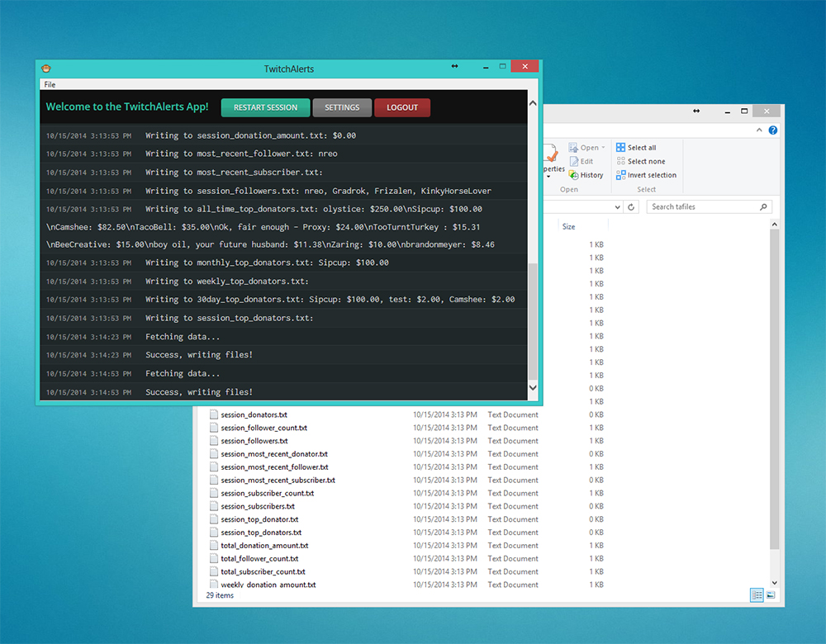Select the file name session_top_donator.txt
The image size is (826, 644).
259,519
